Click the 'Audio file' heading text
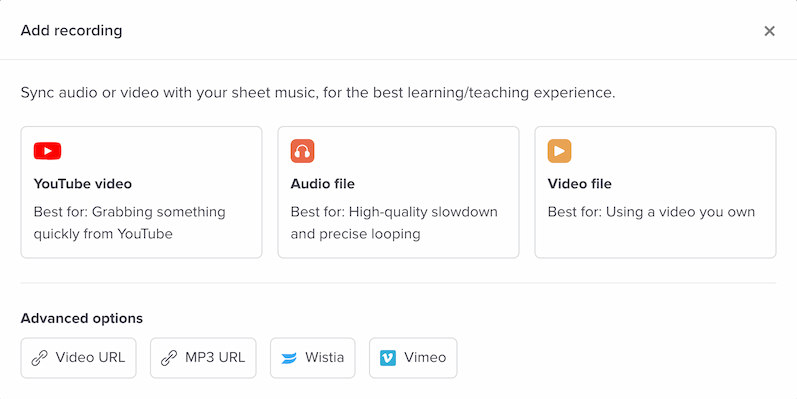The height and width of the screenshot is (399, 797). click(323, 183)
